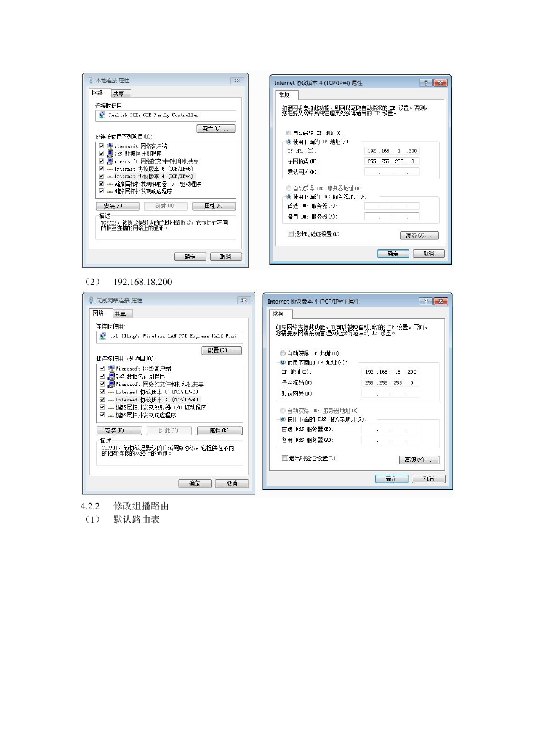Click 文件和打印机共享 icon in 无线网络连接 属性
The width and height of the screenshot is (535, 756).
(111, 384)
